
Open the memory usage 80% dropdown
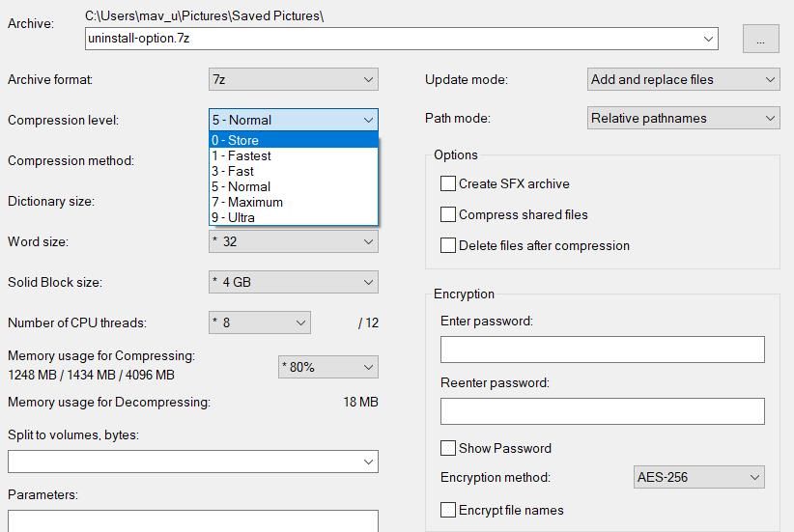(x=328, y=367)
